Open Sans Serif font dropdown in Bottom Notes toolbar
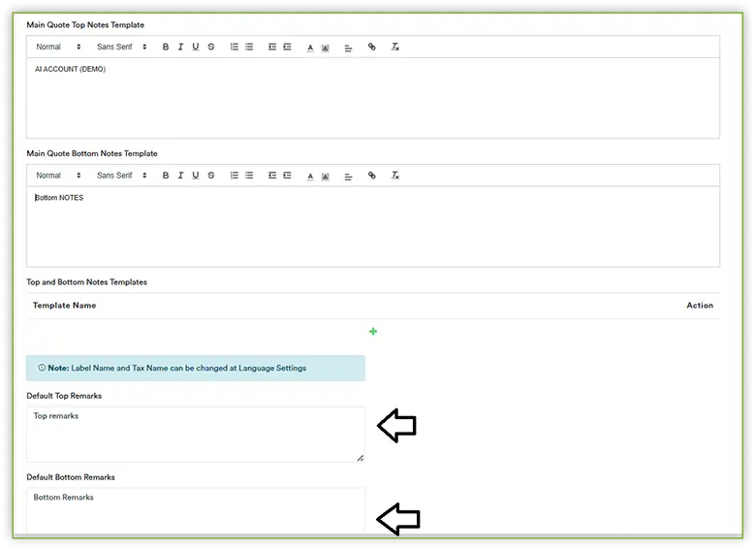Image resolution: width=756 pixels, height=551 pixels. tap(121, 176)
